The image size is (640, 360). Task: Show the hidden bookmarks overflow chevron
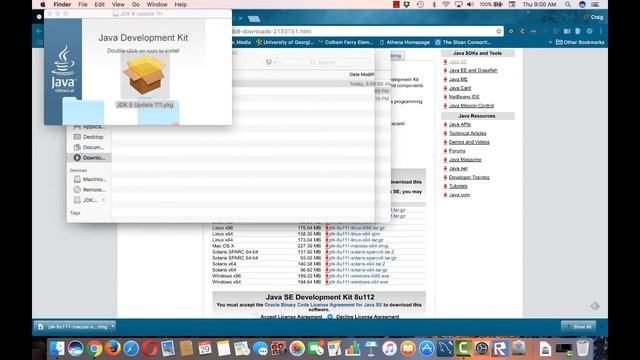pyautogui.click(x=550, y=42)
